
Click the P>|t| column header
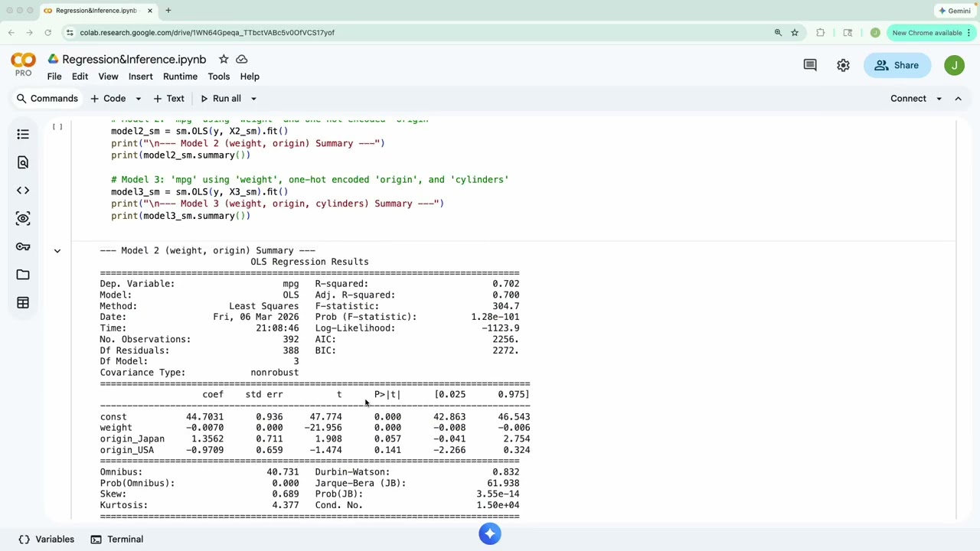[387, 395]
